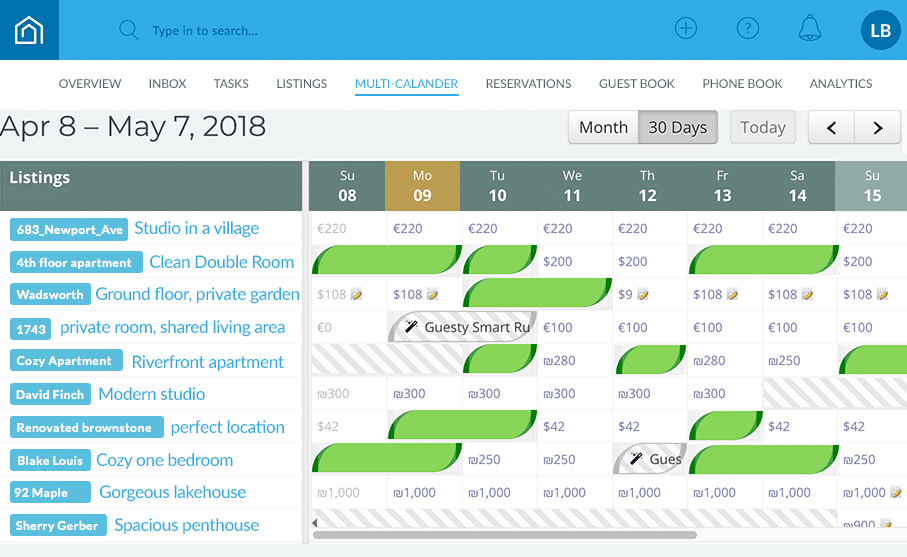Image resolution: width=907 pixels, height=557 pixels.
Task: Go to the previous date range
Action: point(832,128)
